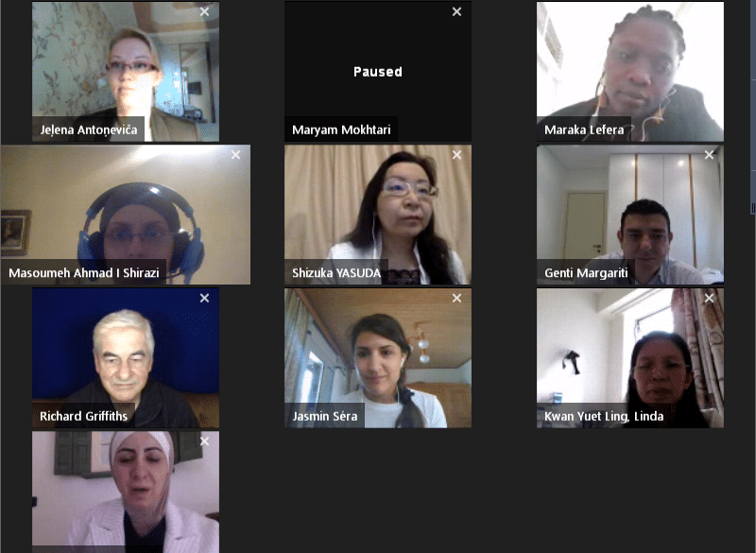Image resolution: width=756 pixels, height=553 pixels.
Task: Click the Paused text in the black tile
Action: click(378, 72)
